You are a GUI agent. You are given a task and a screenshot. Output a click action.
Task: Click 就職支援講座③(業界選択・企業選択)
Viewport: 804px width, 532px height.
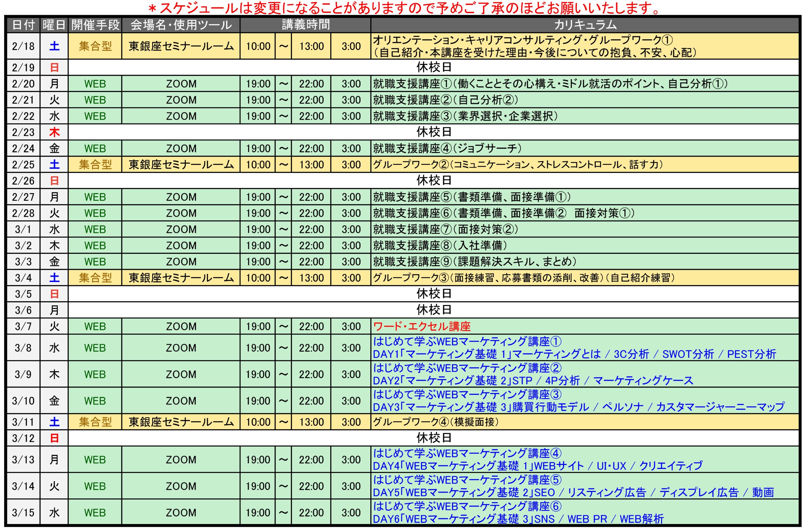[465, 116]
